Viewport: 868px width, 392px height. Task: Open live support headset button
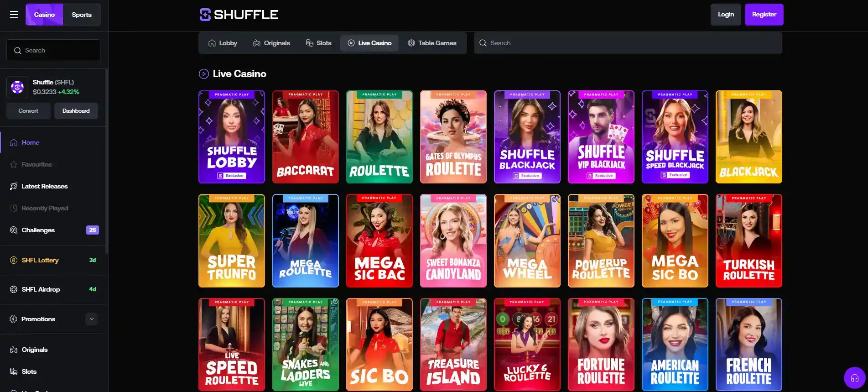[x=854, y=378]
